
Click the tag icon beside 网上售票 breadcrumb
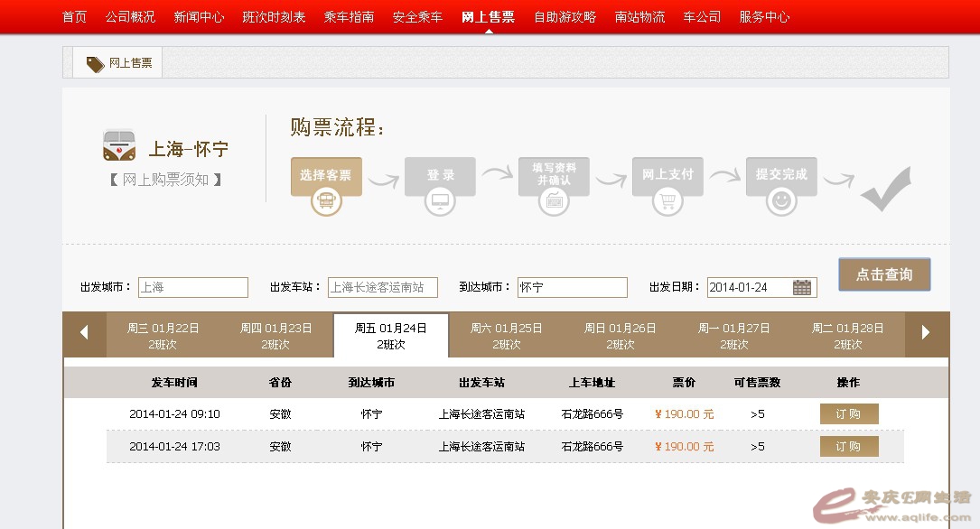95,64
